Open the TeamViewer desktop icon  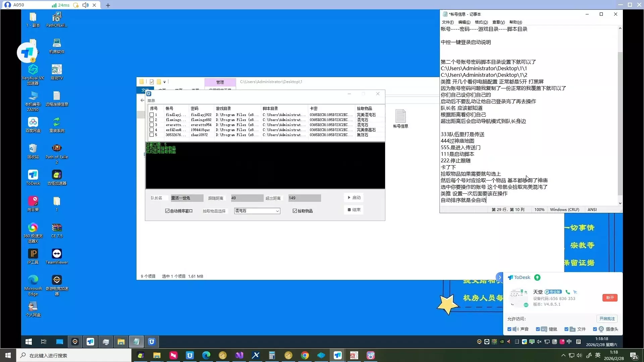point(57,254)
